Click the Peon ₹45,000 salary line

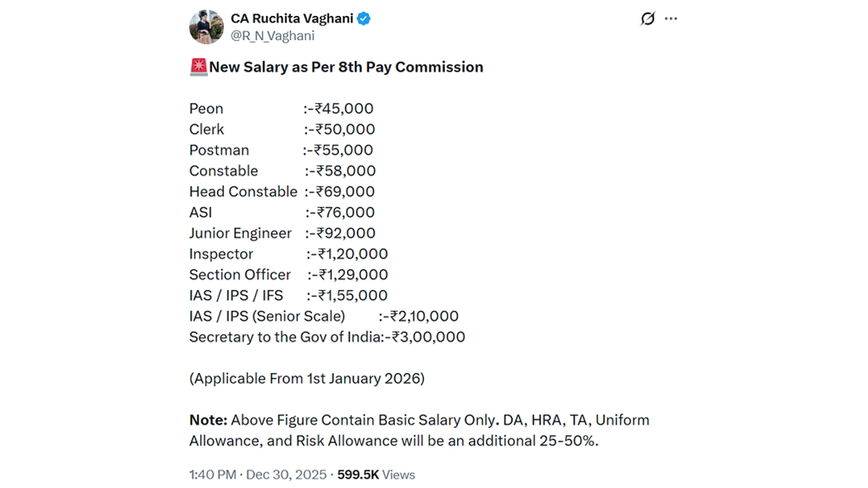point(281,109)
